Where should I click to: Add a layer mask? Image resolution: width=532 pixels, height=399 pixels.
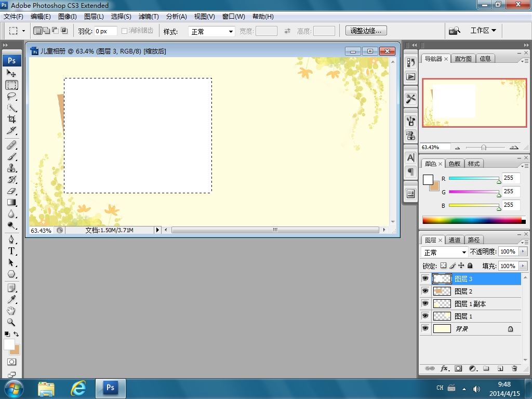click(458, 368)
